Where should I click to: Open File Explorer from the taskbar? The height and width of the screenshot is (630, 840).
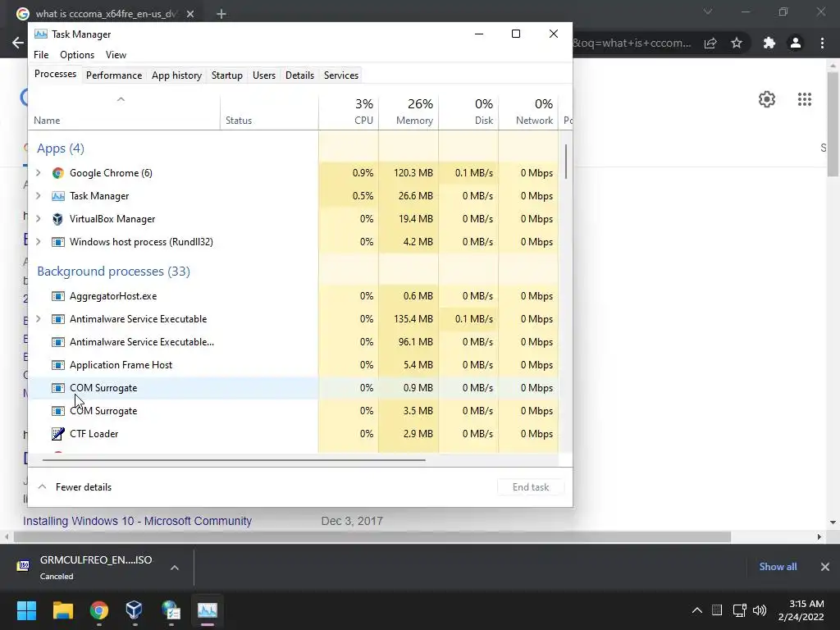[x=62, y=610]
